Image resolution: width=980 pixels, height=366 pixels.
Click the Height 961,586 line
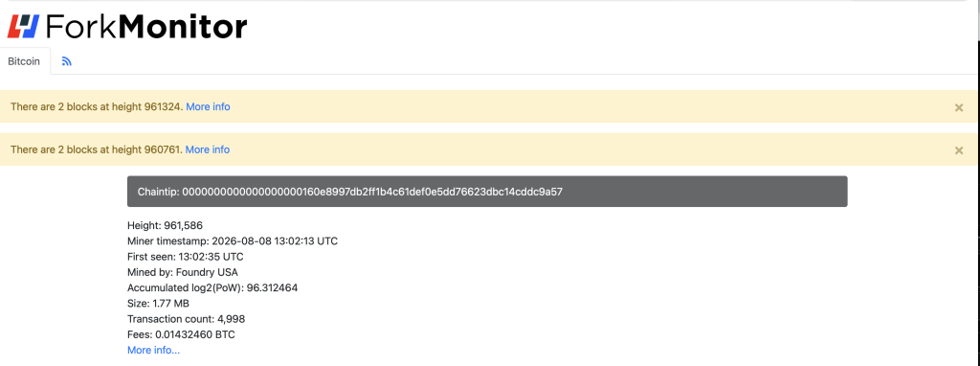click(165, 225)
